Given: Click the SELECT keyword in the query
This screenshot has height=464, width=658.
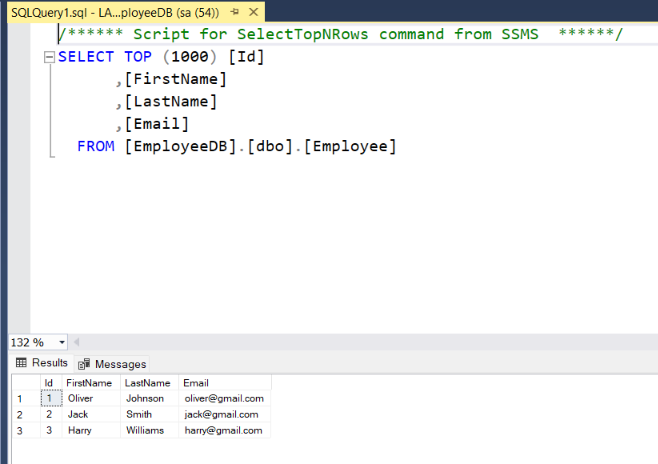Looking at the screenshot, I should [x=86, y=57].
